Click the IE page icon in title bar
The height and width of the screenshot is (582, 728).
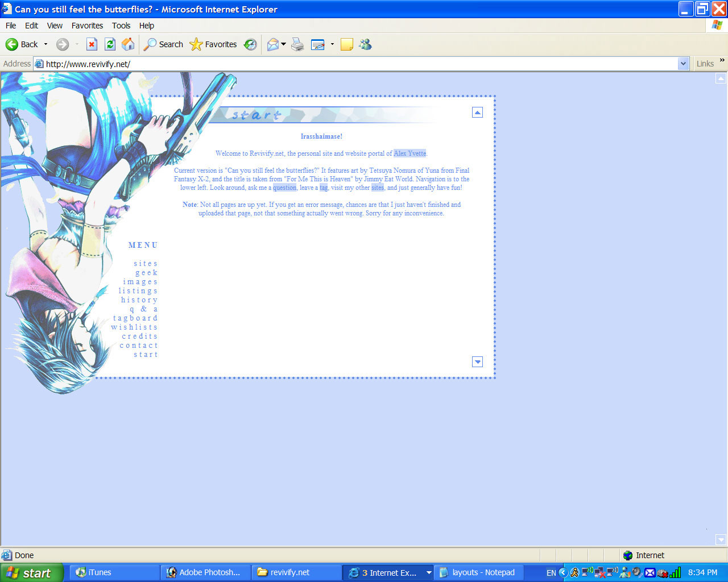[7, 9]
